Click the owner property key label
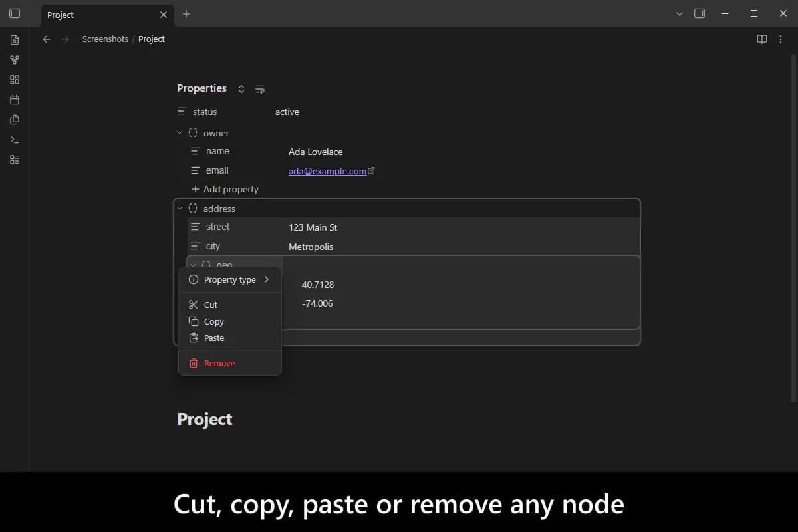This screenshot has width=798, height=532. [216, 133]
